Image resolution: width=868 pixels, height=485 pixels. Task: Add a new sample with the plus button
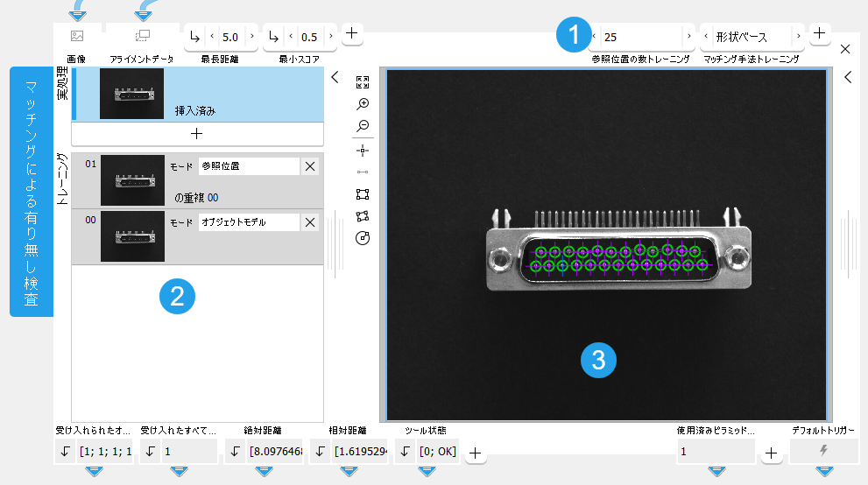197,134
